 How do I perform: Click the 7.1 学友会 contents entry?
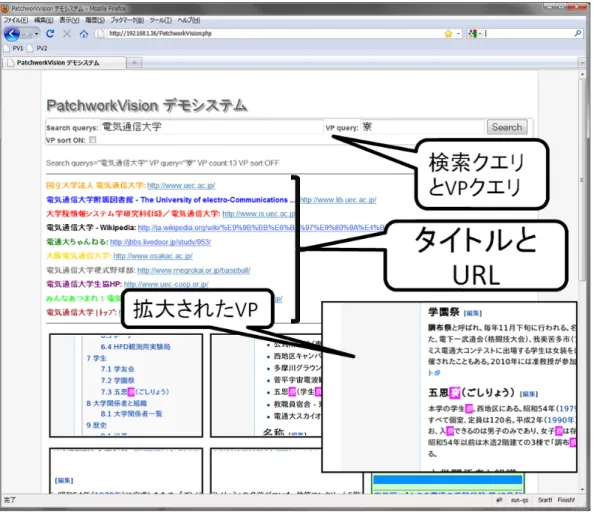tap(117, 370)
